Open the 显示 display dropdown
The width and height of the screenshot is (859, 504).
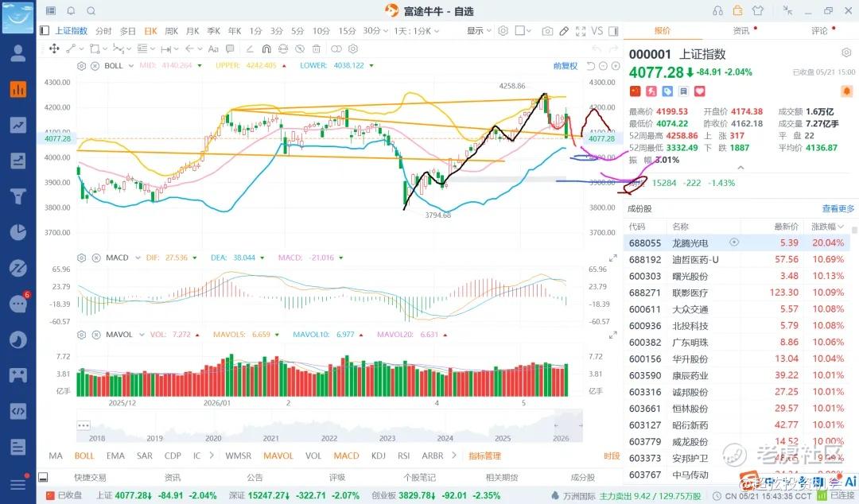tap(479, 31)
